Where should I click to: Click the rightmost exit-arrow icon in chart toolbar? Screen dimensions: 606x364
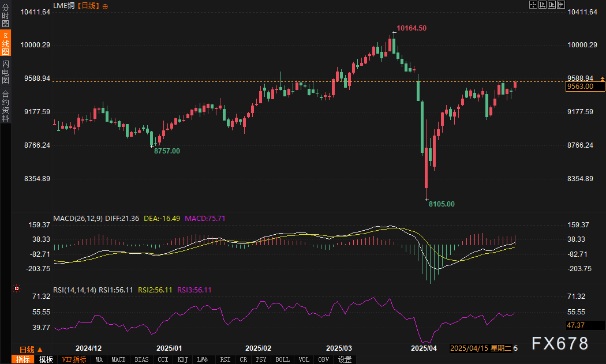tap(560, 5)
